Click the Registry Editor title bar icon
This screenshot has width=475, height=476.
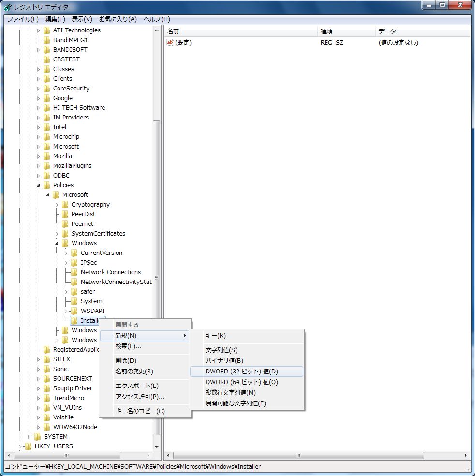[x=8, y=7]
